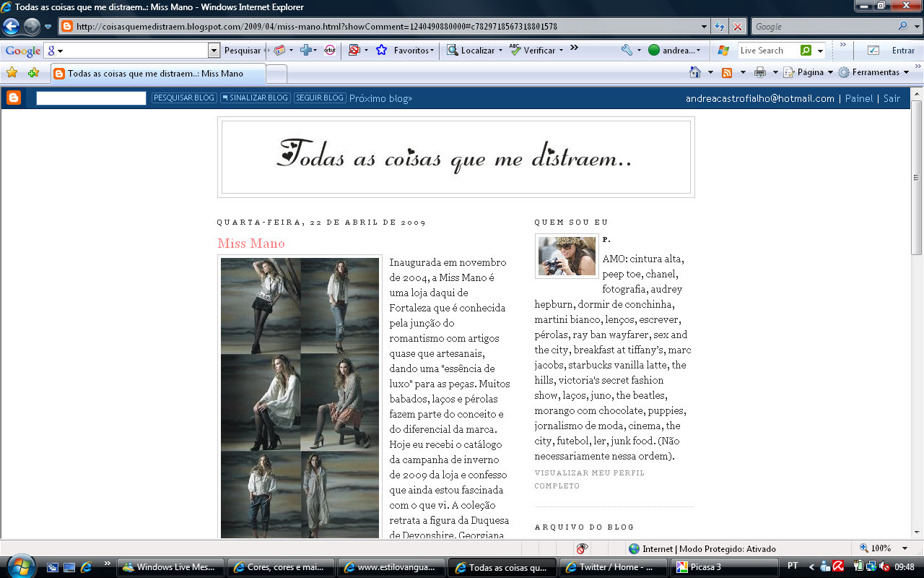This screenshot has width=924, height=578.
Task: Click SINALIZAR BLOG button
Action: tap(256, 98)
